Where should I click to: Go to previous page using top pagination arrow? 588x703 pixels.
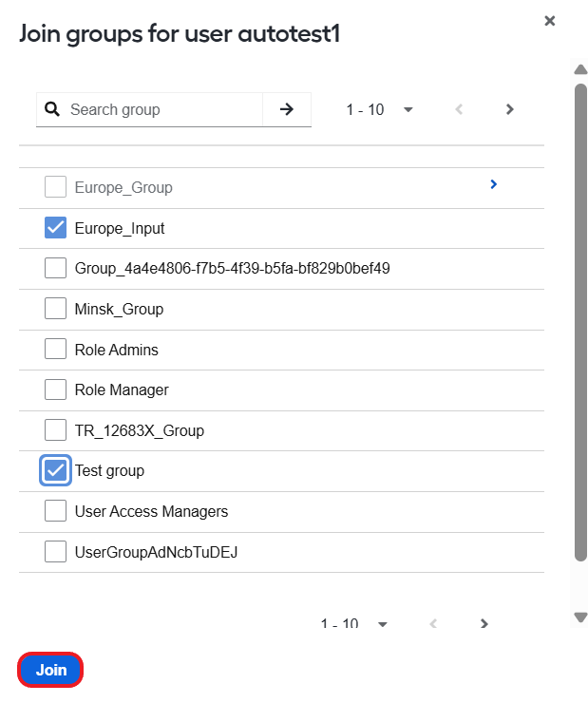click(459, 109)
